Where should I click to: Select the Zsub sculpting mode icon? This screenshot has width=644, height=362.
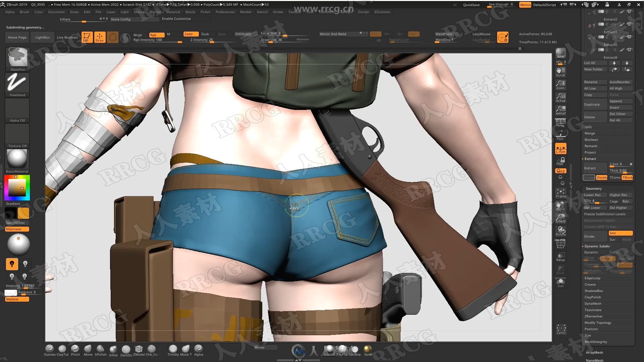[x=205, y=34]
